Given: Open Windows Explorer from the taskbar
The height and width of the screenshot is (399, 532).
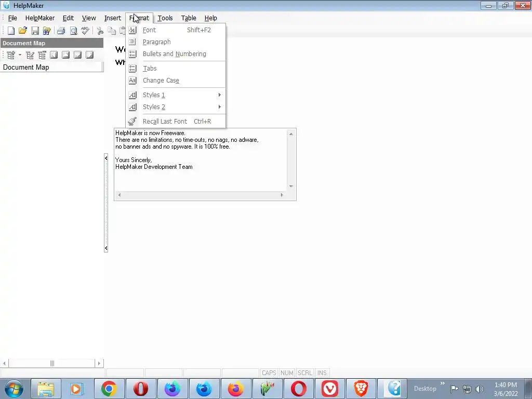Looking at the screenshot, I should click(x=46, y=389).
